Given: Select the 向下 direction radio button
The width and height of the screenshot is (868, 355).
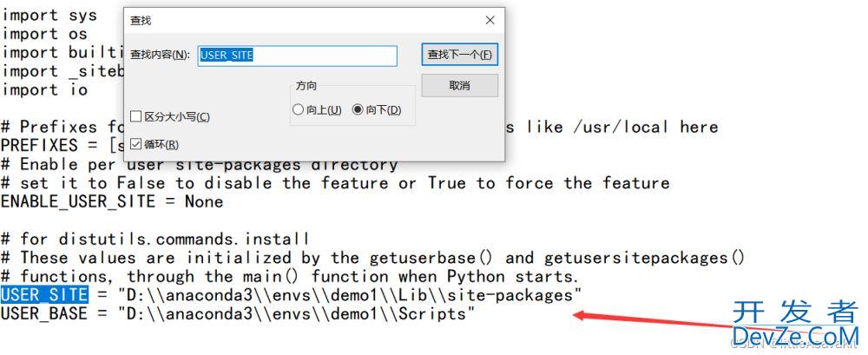Looking at the screenshot, I should click(x=358, y=110).
